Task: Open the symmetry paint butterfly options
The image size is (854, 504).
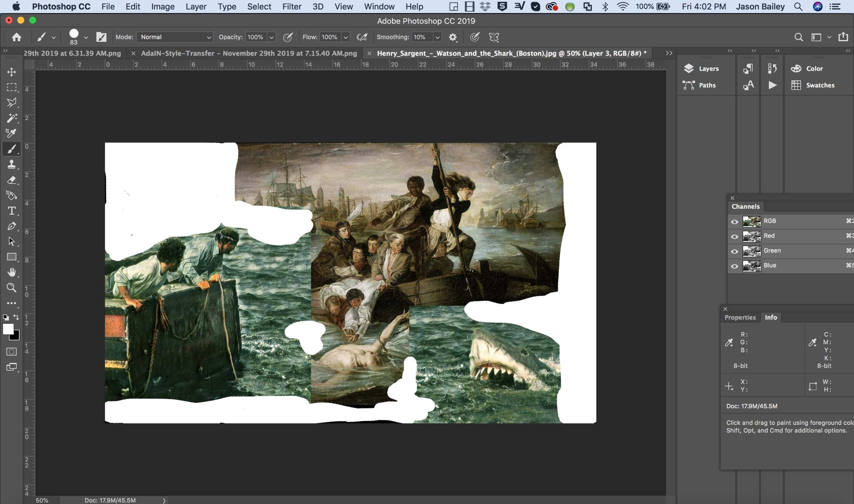Action: tap(494, 37)
